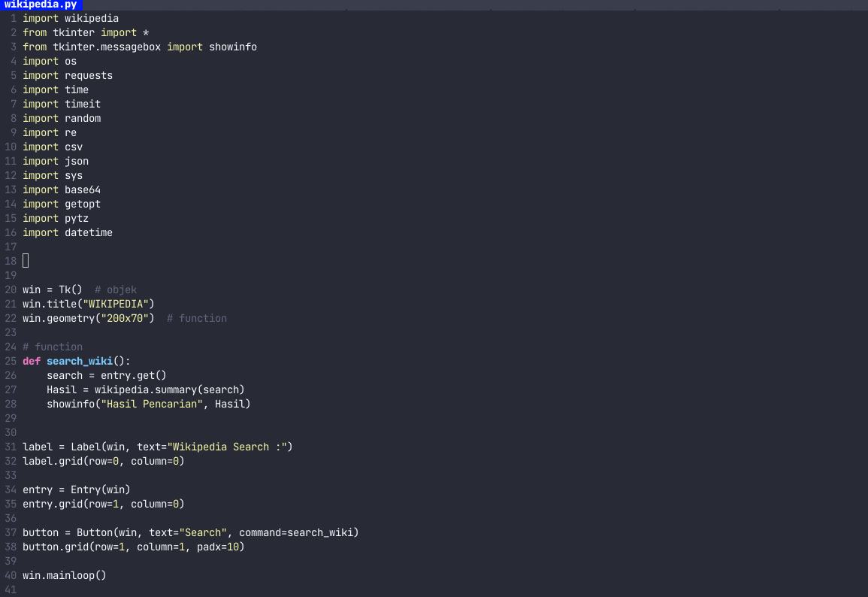
Task: Click 'import getopt' line
Action: click(x=62, y=205)
